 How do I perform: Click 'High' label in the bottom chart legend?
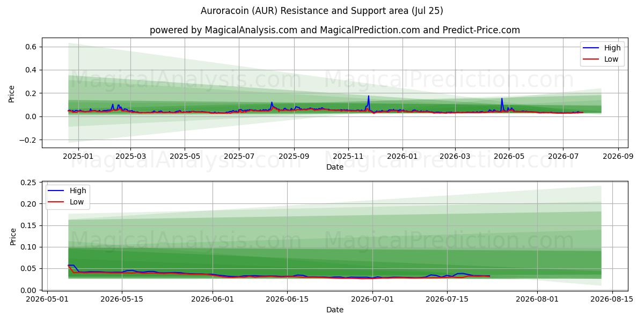(x=78, y=191)
